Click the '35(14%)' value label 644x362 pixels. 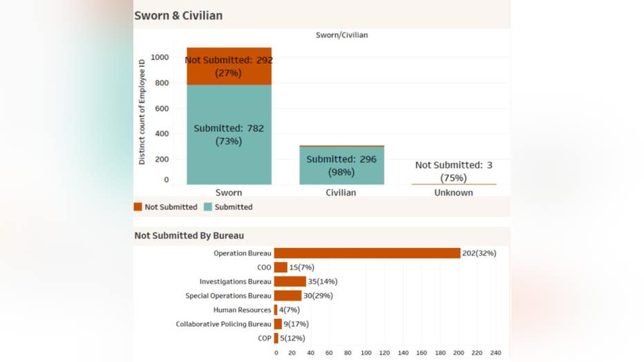323,282
